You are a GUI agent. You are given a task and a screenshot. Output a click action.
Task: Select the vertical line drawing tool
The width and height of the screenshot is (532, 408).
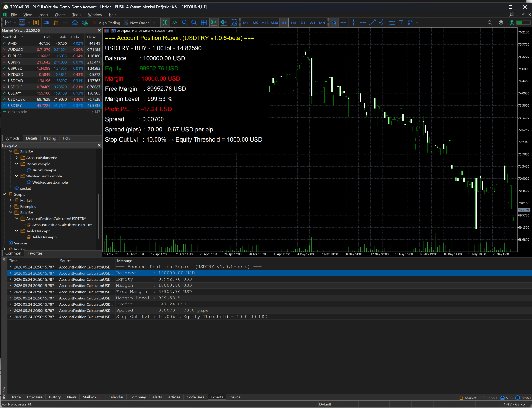(353, 23)
